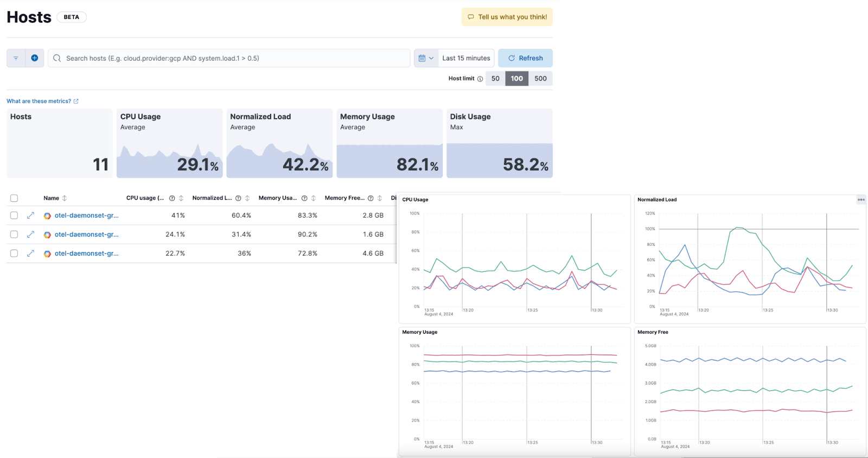Open the Normalized Load chart options menu

point(861,200)
